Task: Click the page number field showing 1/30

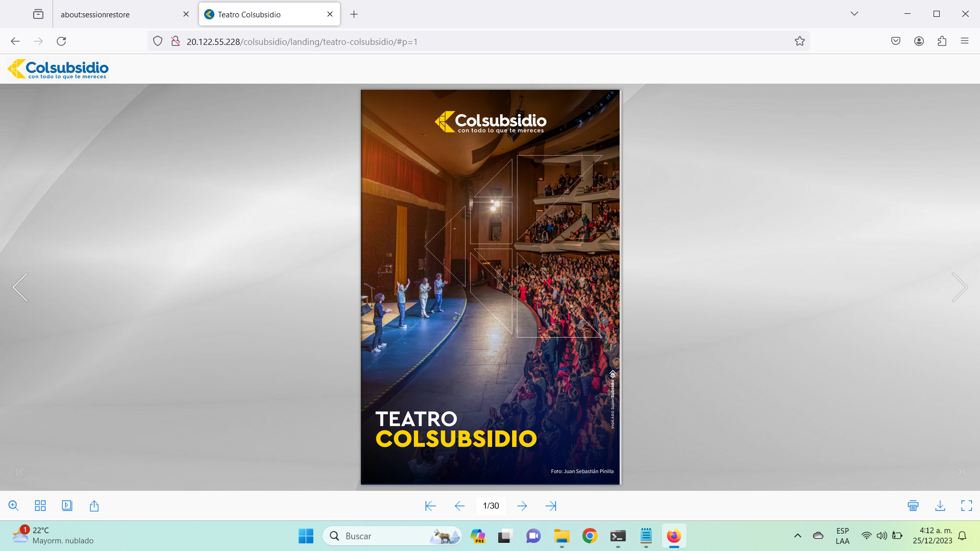Action: [491, 506]
